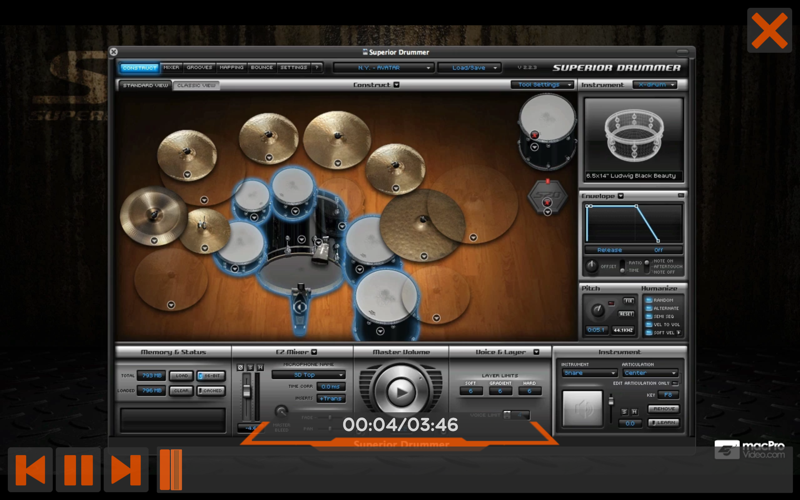Click the Time Corr 0.0 ms field
The width and height of the screenshot is (800, 500).
tap(331, 387)
